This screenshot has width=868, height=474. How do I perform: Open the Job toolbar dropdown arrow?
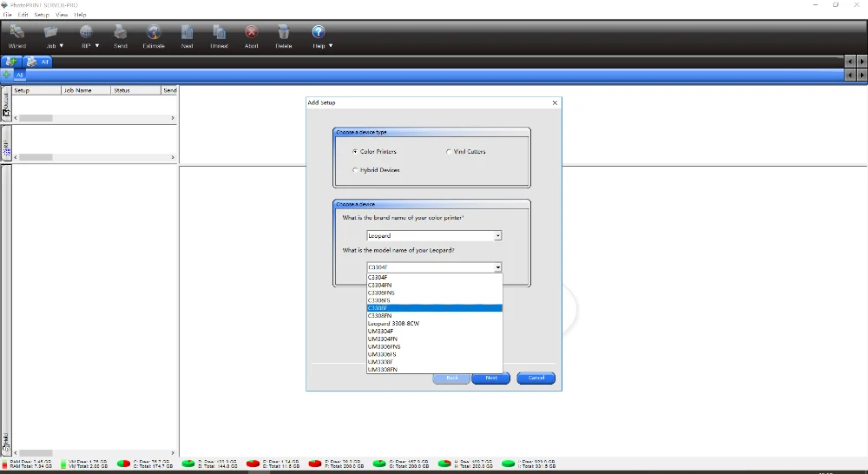[x=62, y=46]
